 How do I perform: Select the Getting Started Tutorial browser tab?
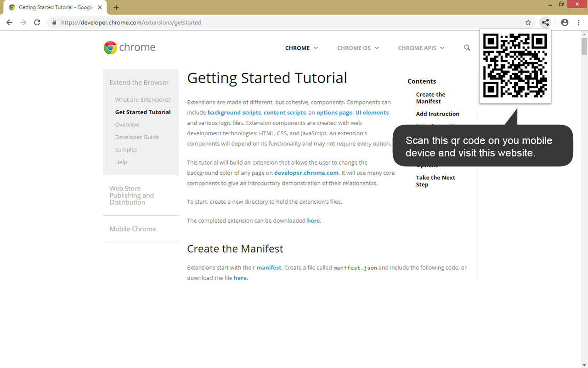pyautogui.click(x=55, y=7)
